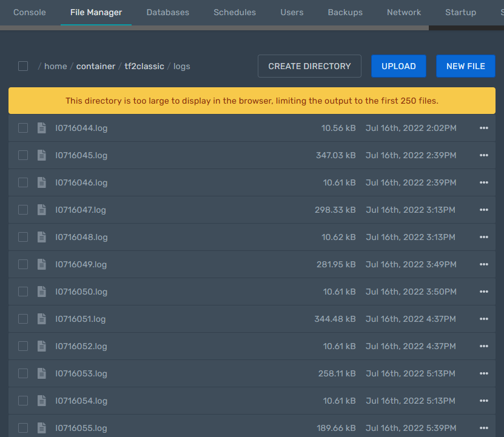Click the file icon of l0716044.log

click(41, 128)
